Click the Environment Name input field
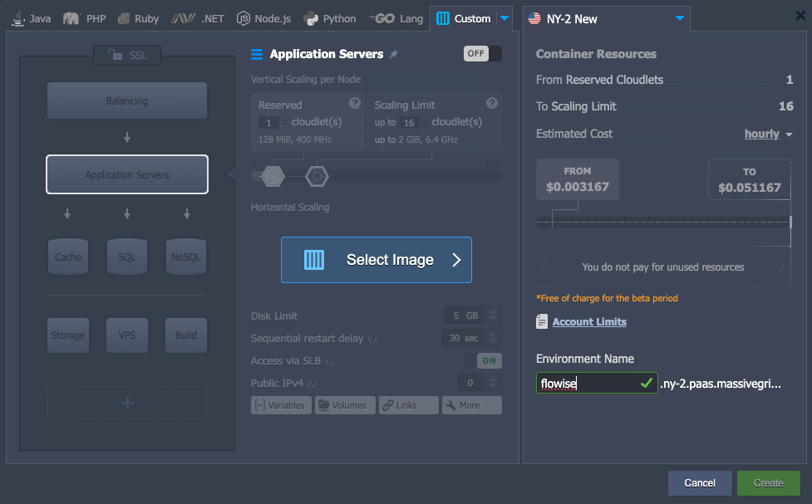 coord(597,383)
